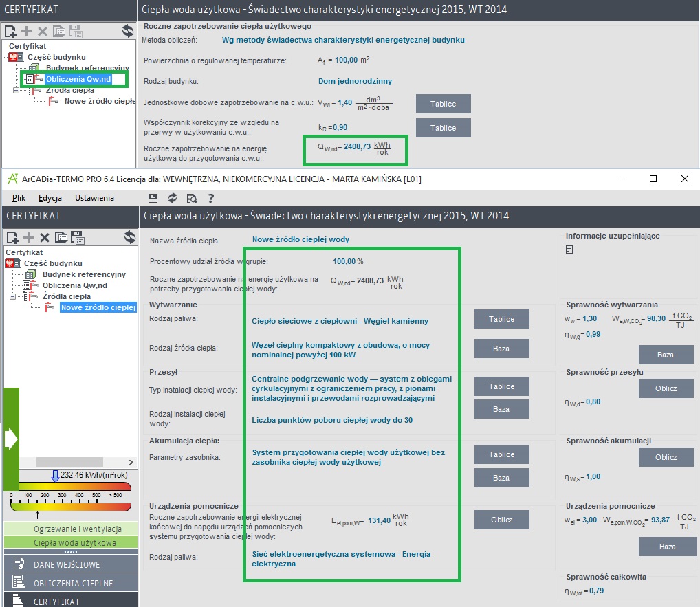This screenshot has height=607, width=700.
Task: Click the DANE WEJŚCIOWE section icon
Action: pos(19,564)
